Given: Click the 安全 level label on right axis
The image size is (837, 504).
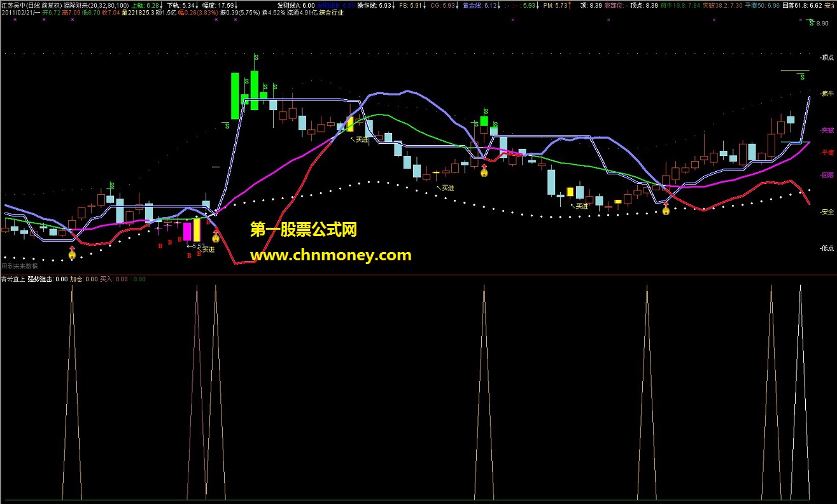Looking at the screenshot, I should tap(827, 212).
